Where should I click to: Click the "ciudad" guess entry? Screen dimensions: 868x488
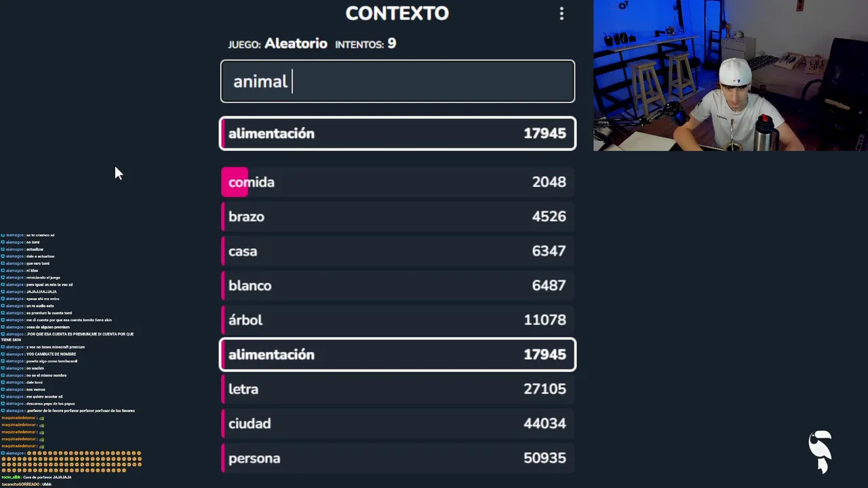(397, 424)
